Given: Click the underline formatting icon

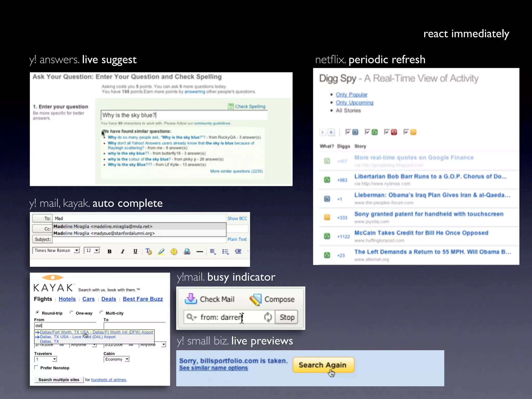Looking at the screenshot, I should click(135, 251).
